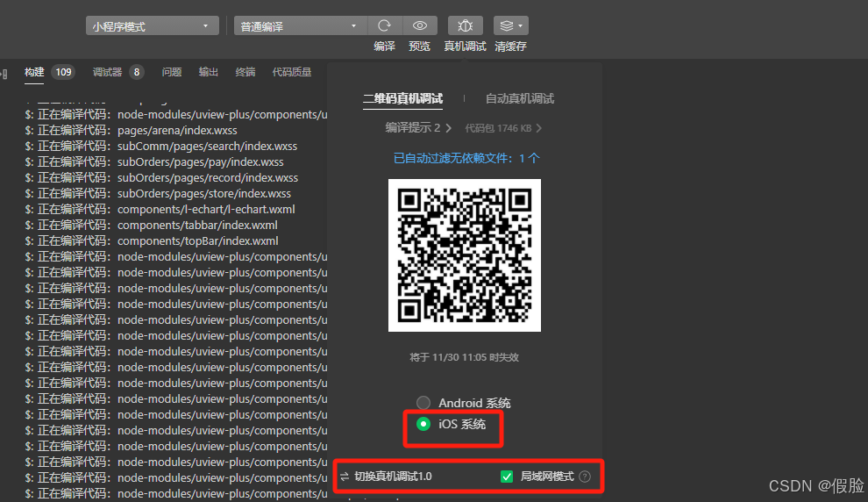The width and height of the screenshot is (868, 502).
Task: Open the 问题 tab
Action: 172,72
